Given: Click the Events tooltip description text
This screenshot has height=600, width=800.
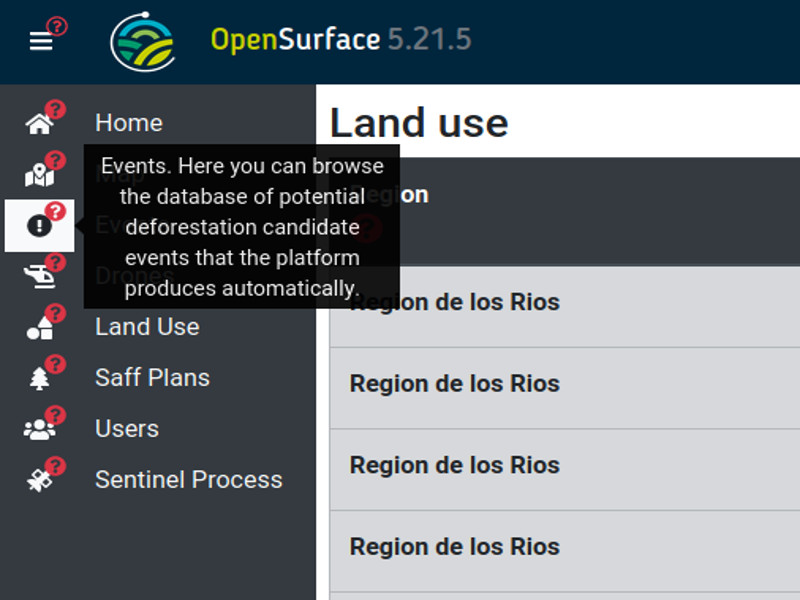Looking at the screenshot, I should pos(242,227).
